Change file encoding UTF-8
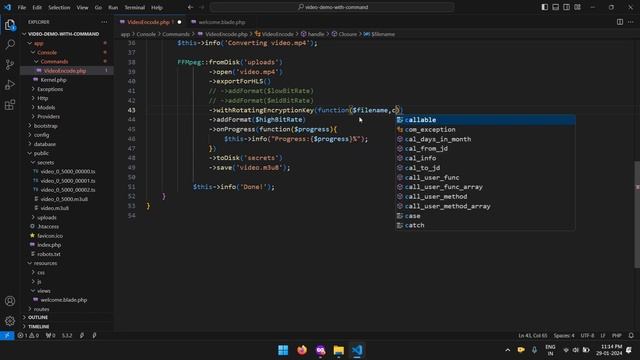Image resolution: width=640 pixels, height=360 pixels. pyautogui.click(x=587, y=336)
